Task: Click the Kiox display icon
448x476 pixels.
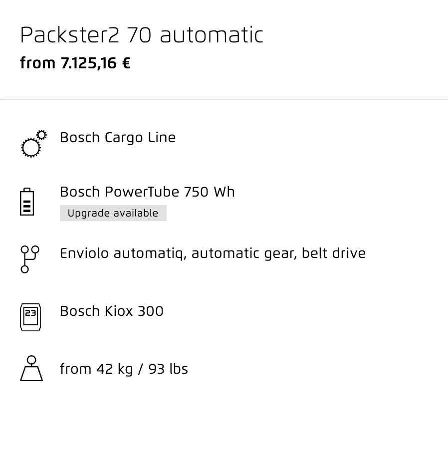Action: tap(30, 317)
